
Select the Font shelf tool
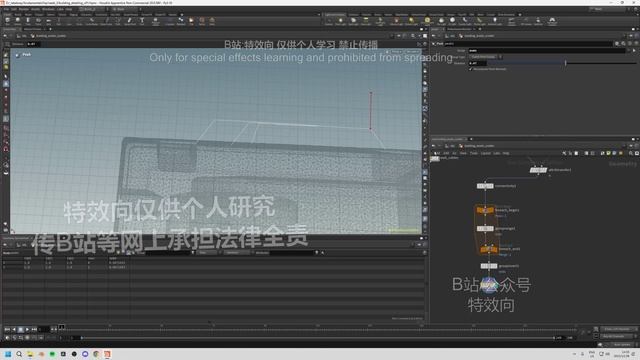142,21
